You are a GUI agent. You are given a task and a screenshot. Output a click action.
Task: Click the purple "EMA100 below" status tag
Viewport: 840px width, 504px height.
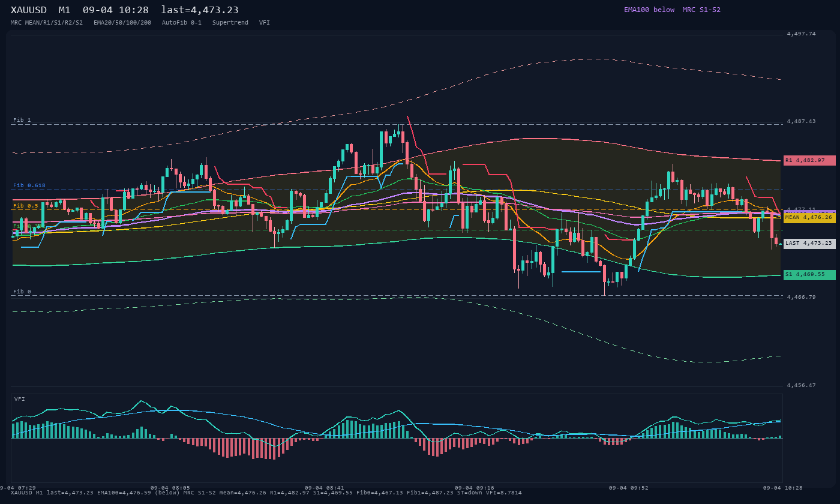tap(649, 10)
